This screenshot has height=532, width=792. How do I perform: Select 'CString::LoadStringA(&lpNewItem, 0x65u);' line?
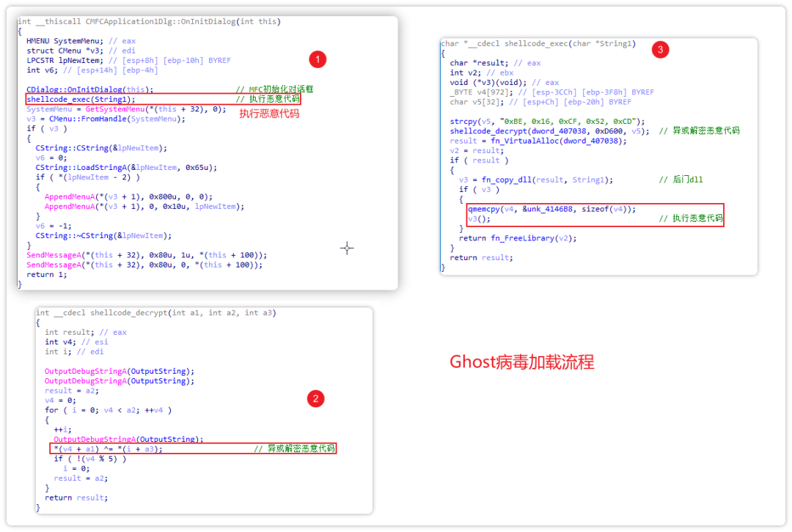tap(126, 168)
